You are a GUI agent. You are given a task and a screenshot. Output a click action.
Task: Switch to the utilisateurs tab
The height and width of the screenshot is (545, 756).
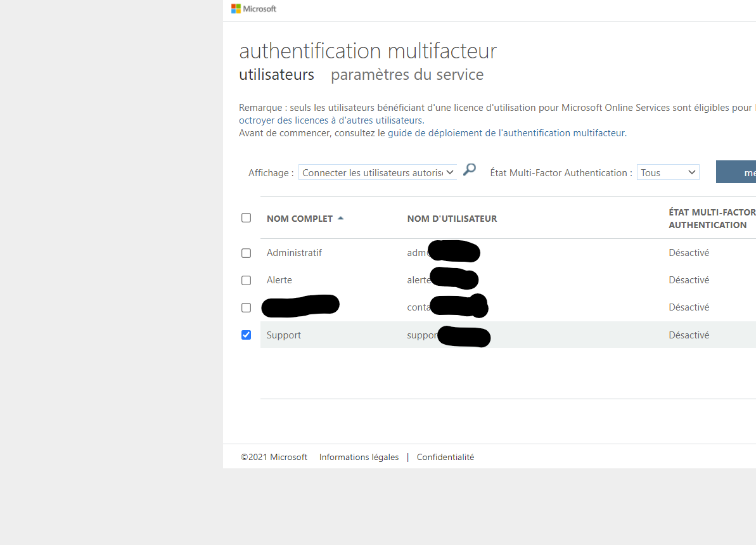[277, 75]
